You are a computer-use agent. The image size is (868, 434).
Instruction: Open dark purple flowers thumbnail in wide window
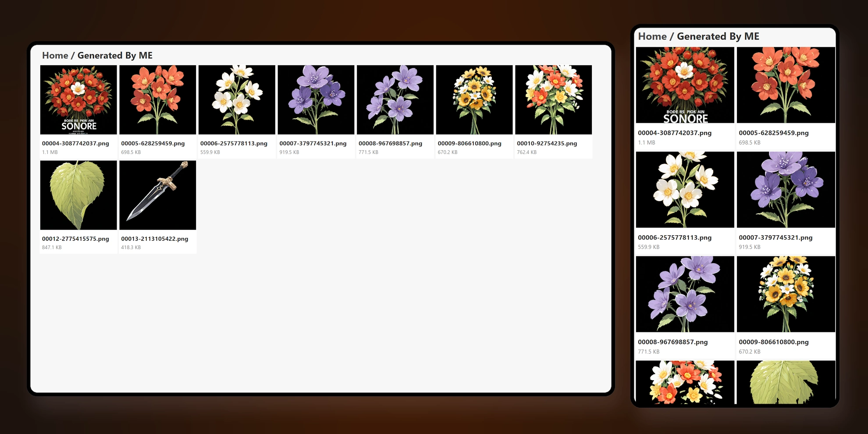(x=316, y=100)
